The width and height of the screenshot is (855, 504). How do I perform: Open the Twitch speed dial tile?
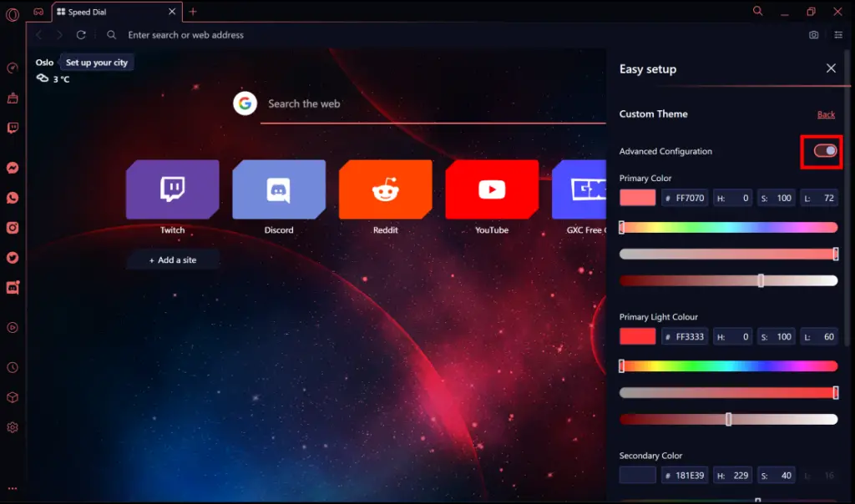pos(172,189)
